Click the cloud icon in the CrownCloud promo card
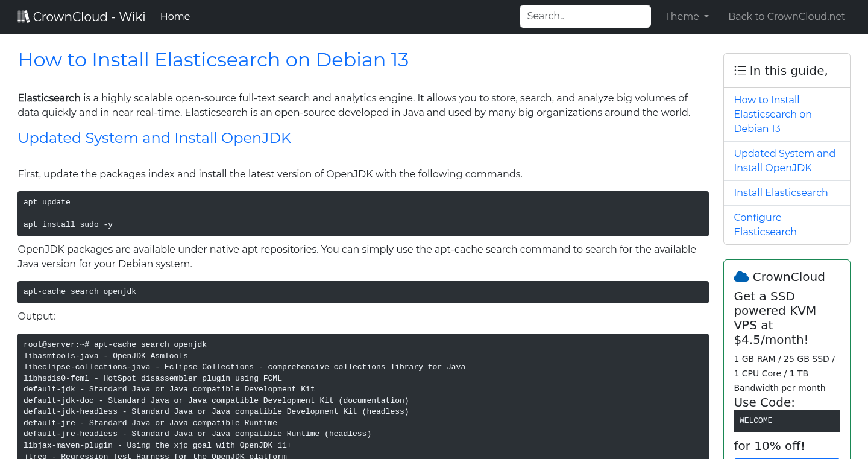 (741, 276)
